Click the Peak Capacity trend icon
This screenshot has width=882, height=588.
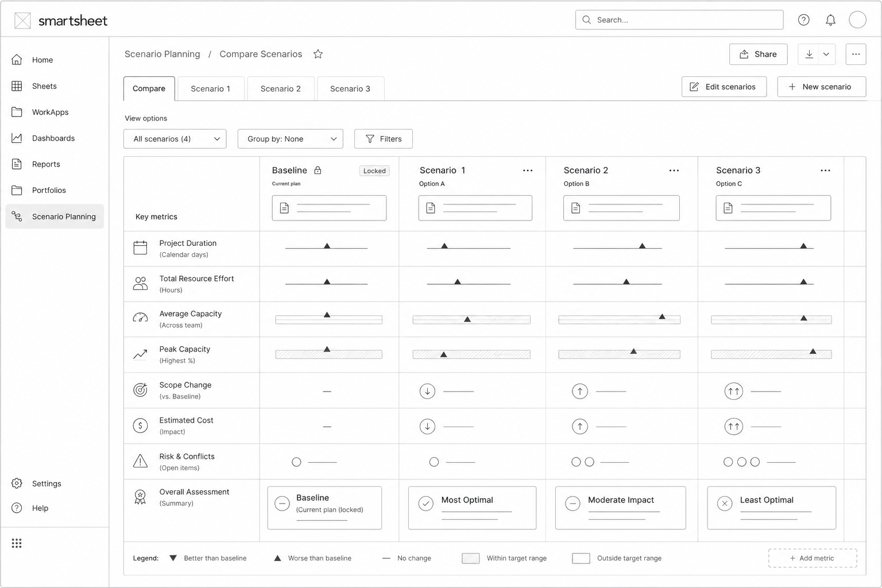click(x=141, y=354)
